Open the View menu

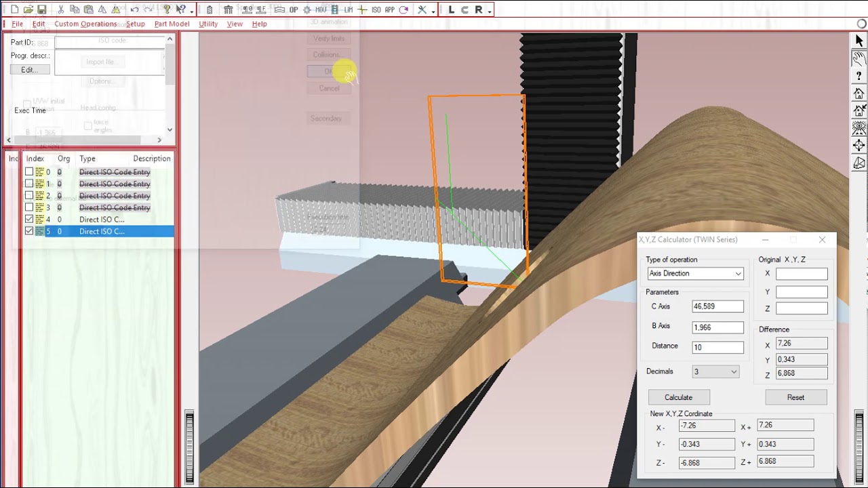pyautogui.click(x=235, y=24)
